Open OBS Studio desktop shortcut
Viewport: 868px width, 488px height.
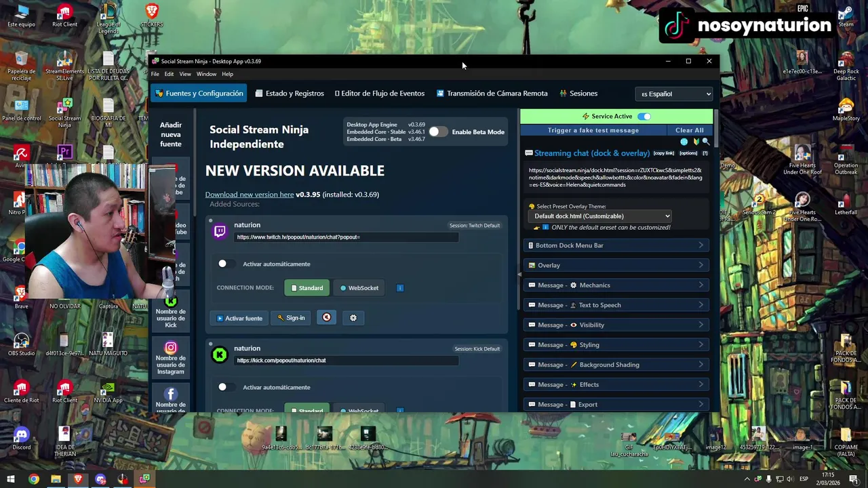[22, 344]
